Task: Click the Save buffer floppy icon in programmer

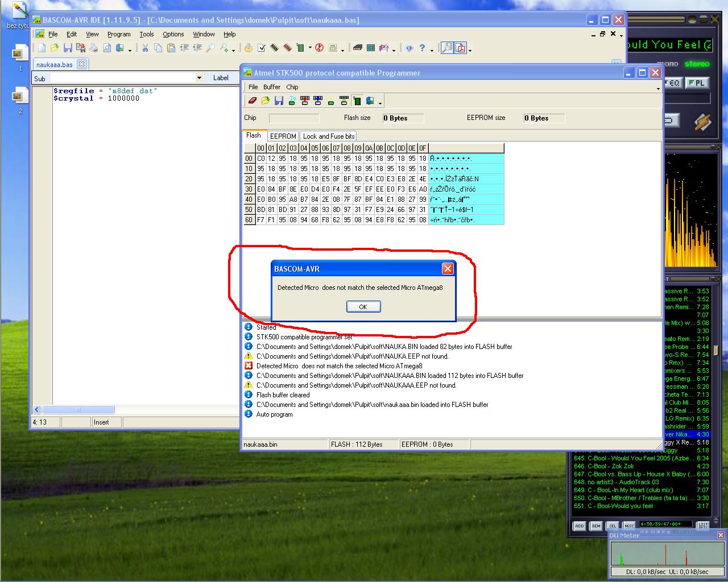Action: coord(279,101)
